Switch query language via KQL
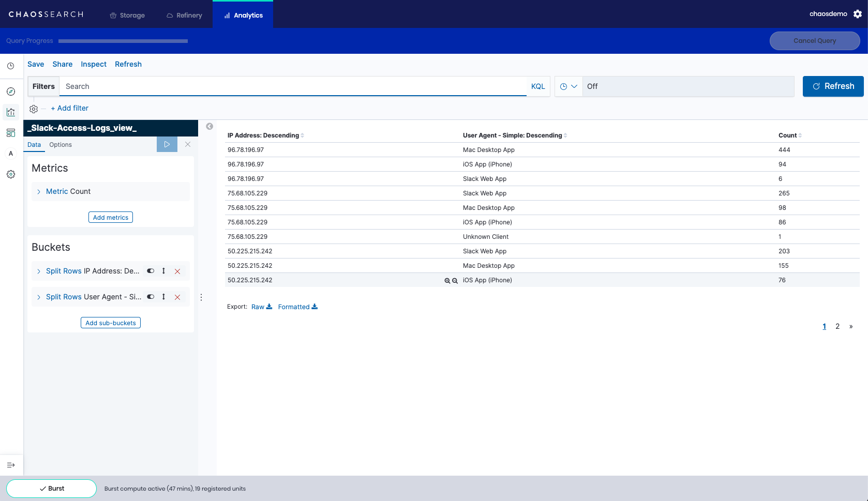The height and width of the screenshot is (501, 868). click(x=538, y=86)
